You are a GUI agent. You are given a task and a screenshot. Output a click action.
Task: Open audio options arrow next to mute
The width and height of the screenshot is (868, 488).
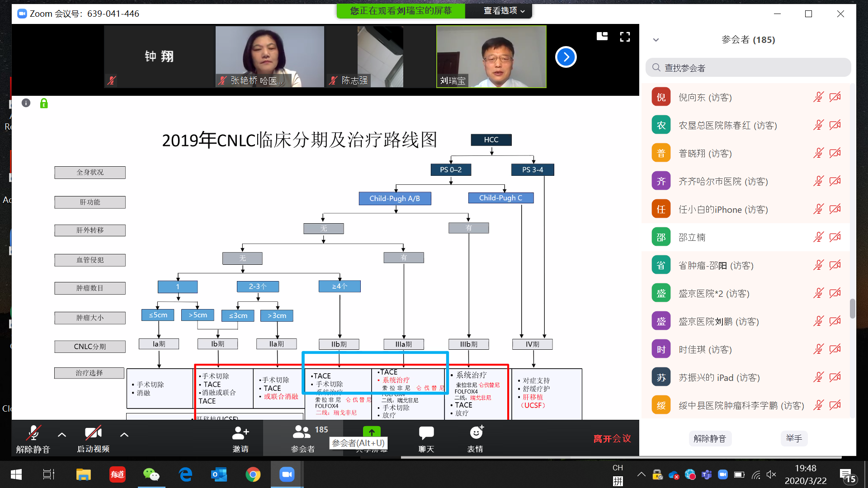pyautogui.click(x=62, y=435)
